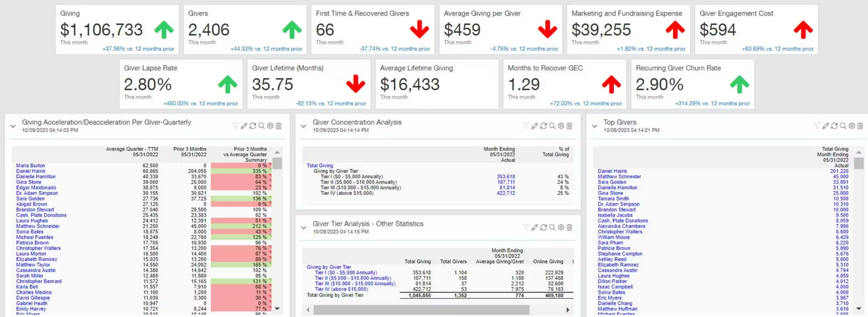Open Daniel Harris in Top Givers list

tap(612, 171)
